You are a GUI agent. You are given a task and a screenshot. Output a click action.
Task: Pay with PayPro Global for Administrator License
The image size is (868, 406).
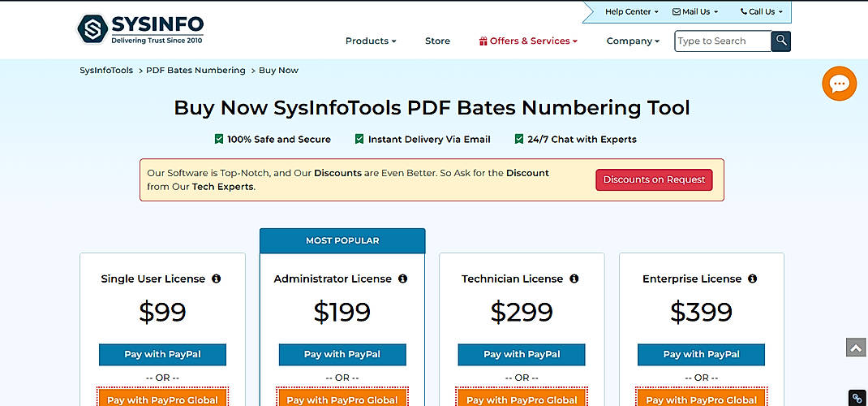pos(342,398)
